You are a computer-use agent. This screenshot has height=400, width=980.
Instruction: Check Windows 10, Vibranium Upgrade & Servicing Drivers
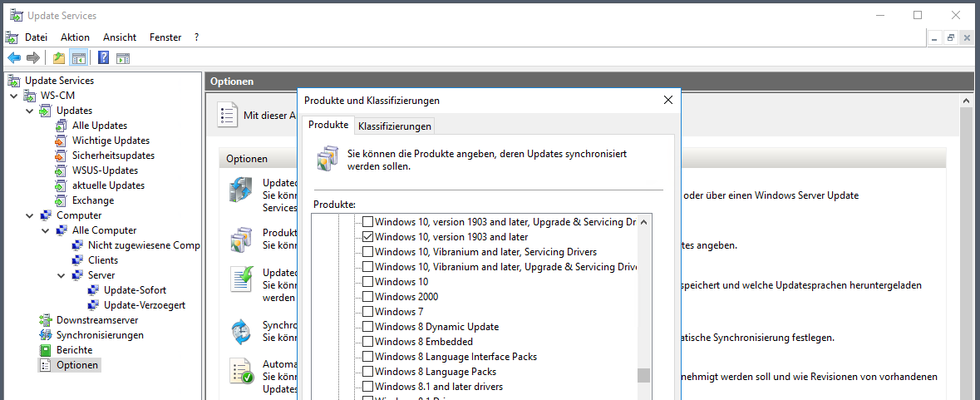[368, 267]
